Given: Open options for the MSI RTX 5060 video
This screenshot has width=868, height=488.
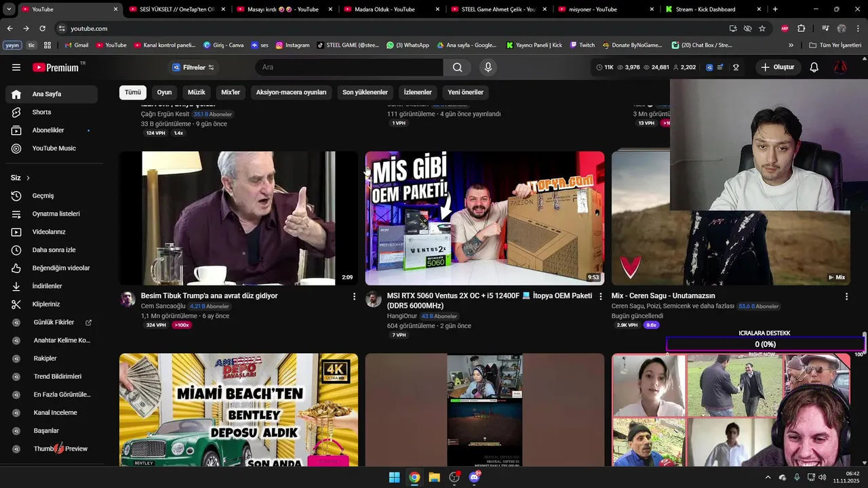Looking at the screenshot, I should [x=600, y=296].
